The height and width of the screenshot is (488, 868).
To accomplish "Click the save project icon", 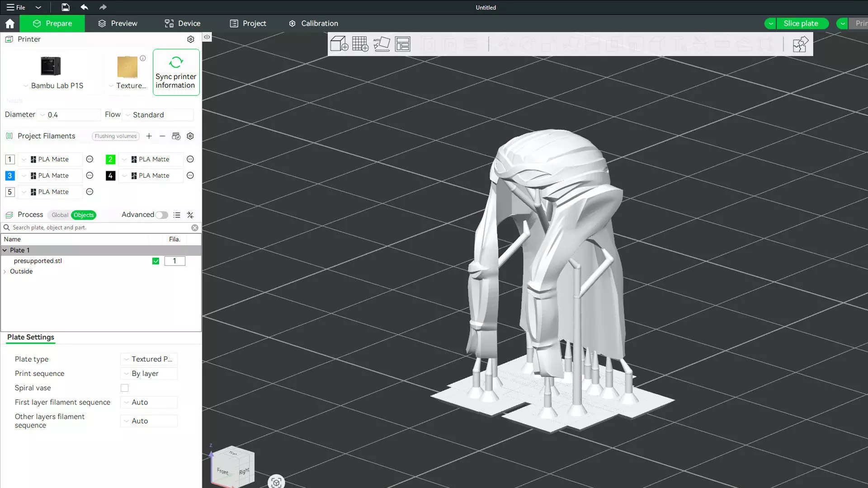I will 66,7.
